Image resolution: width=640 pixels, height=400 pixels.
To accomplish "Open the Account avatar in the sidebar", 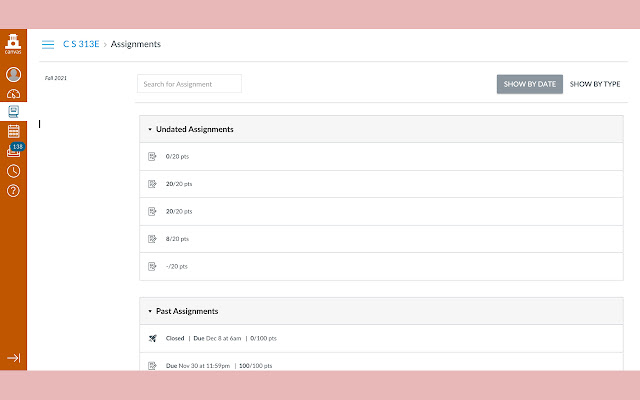I will (13, 75).
